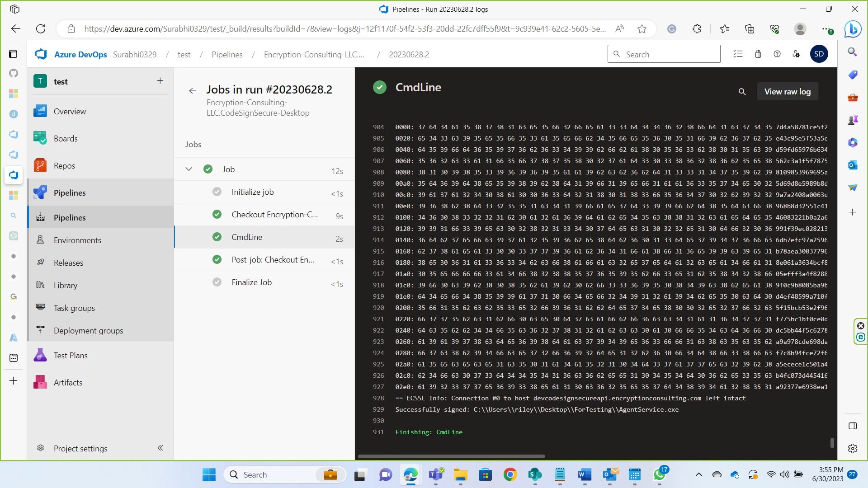The width and height of the screenshot is (868, 488).
Task: Click the Pipelines breadcrumb link
Action: coord(227,55)
